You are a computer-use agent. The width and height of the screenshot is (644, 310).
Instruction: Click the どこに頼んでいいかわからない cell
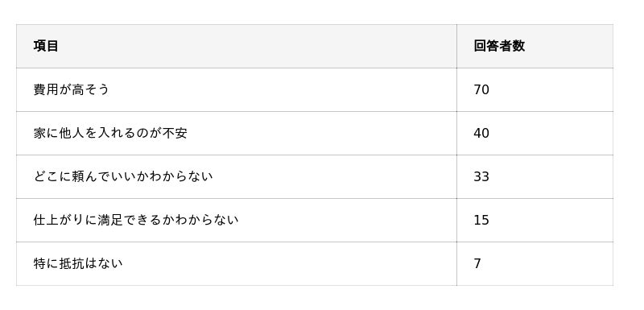coord(236,177)
